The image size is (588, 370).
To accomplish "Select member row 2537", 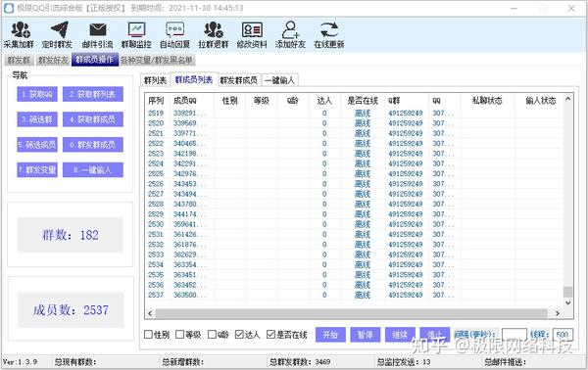I will (x=355, y=295).
